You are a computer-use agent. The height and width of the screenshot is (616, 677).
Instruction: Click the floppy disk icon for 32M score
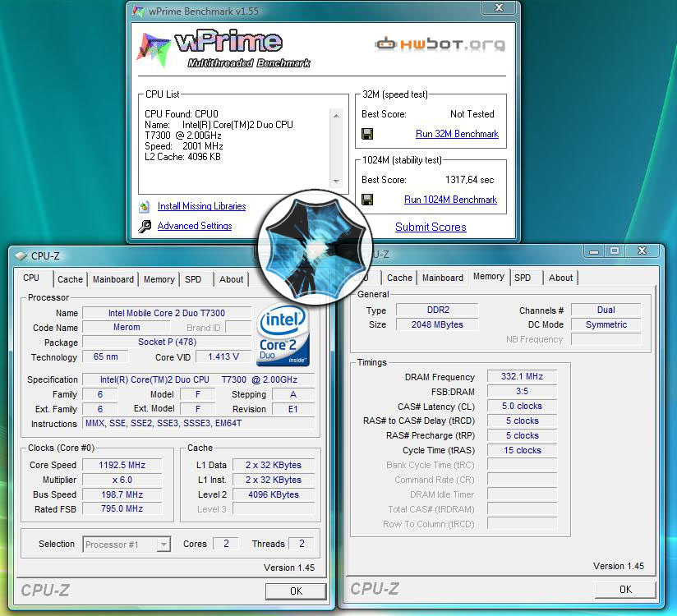point(367,134)
